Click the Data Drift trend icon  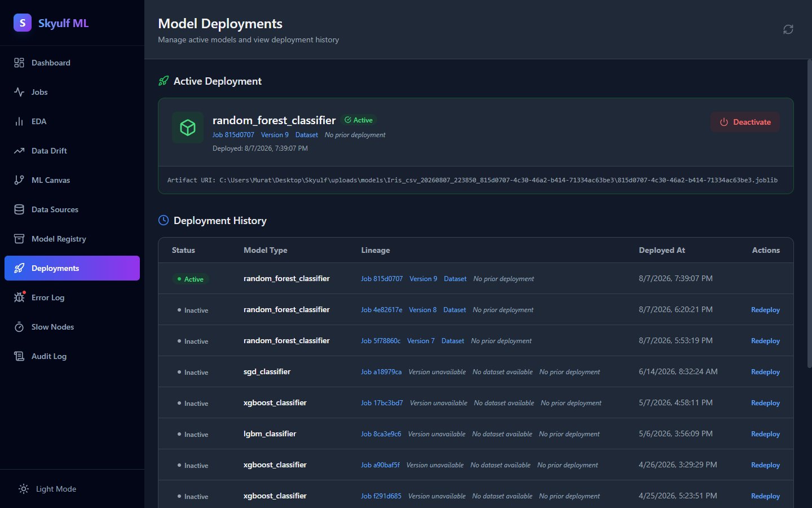[19, 151]
